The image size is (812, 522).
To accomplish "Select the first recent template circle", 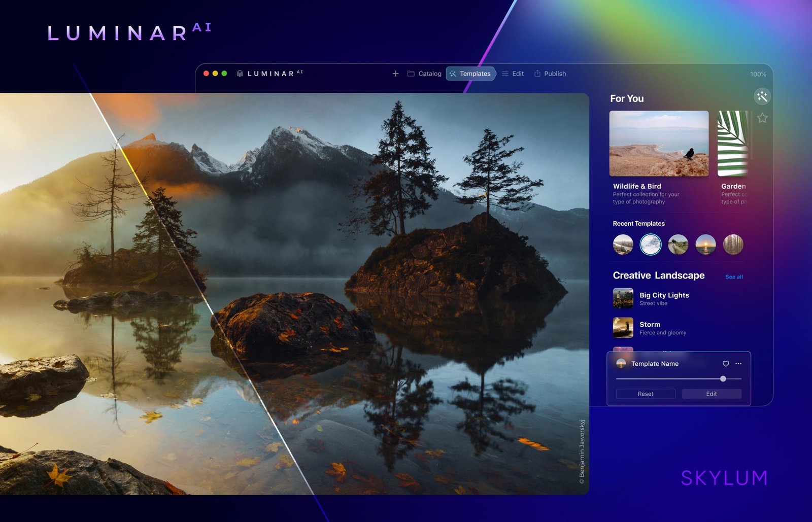I will 623,245.
